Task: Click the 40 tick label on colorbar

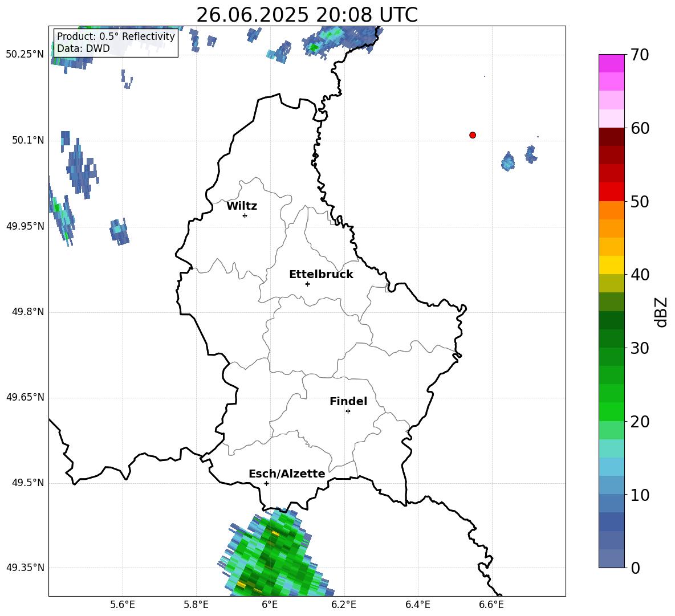Action: coord(640,275)
